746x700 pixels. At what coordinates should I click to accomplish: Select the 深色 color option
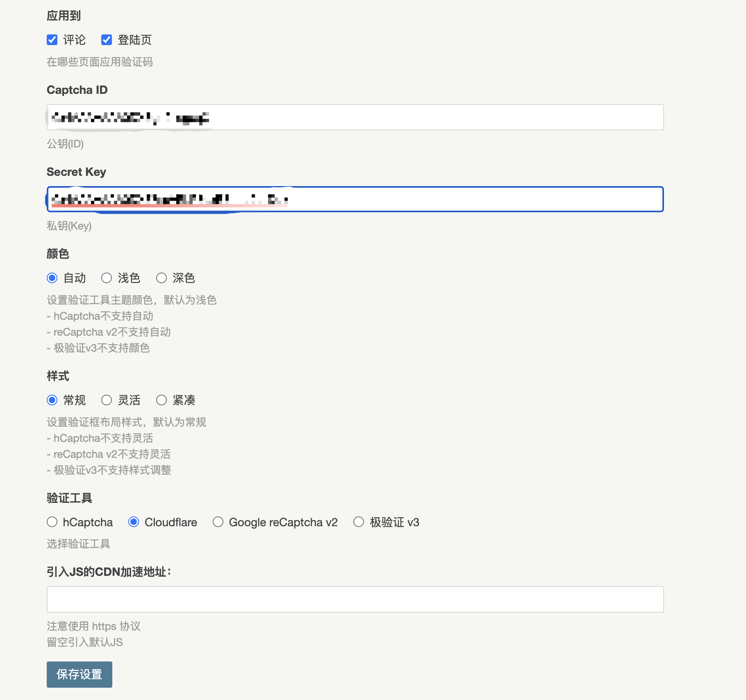pos(161,278)
